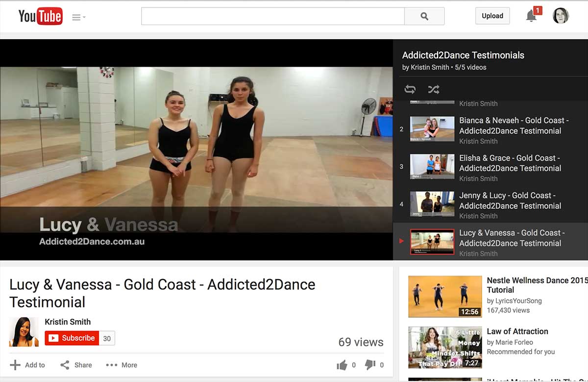Screen dimensions: 588x382
Task: Click the current Lucy & Vanessa playlist thumbnail
Action: [x=432, y=242]
